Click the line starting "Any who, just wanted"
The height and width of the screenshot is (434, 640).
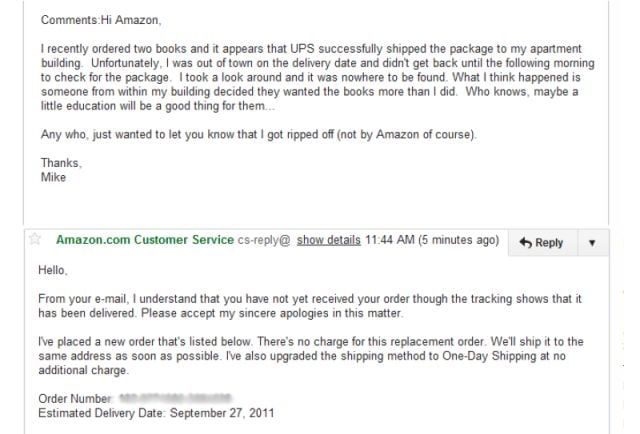[259, 135]
